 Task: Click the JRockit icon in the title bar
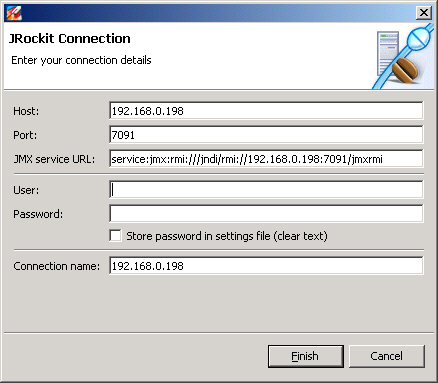pos(14,13)
